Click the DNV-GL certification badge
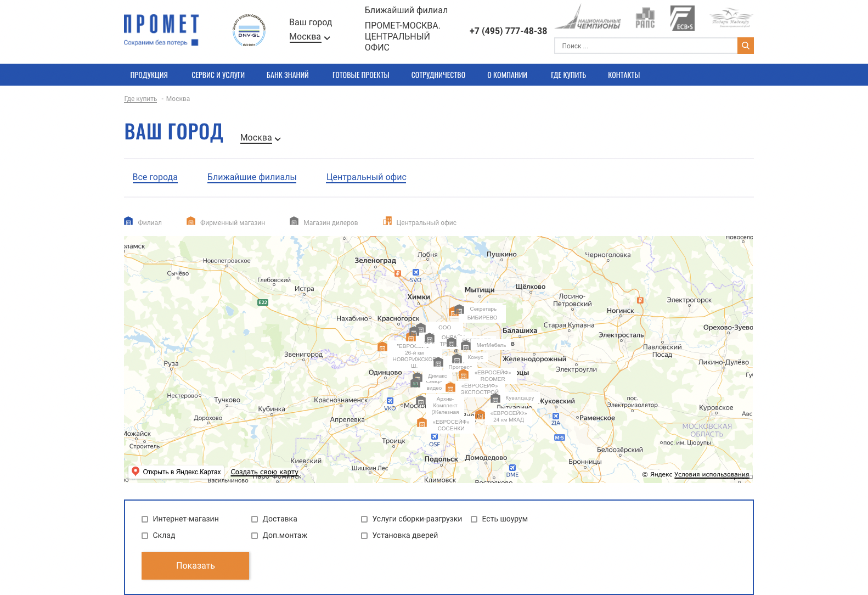Screen dimensions: 868x595 click(x=249, y=31)
